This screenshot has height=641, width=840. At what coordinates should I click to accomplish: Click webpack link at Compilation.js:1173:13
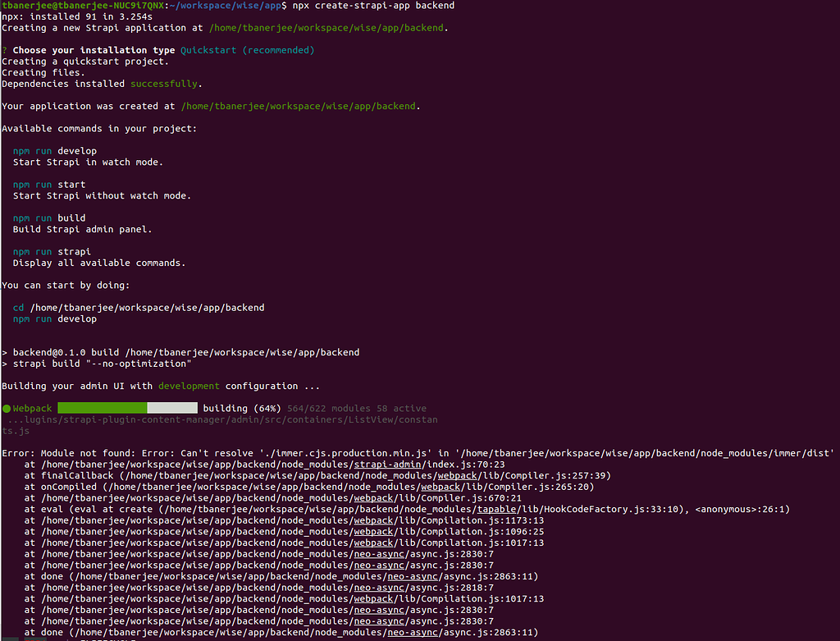373,520
